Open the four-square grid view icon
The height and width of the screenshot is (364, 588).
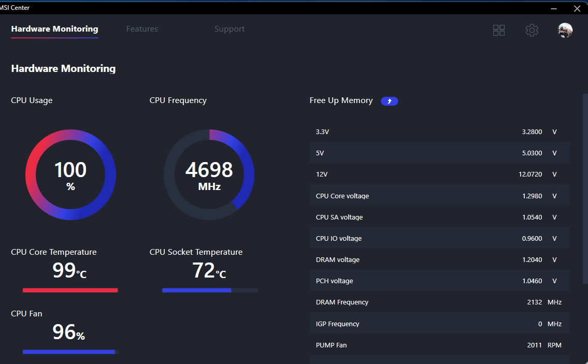[498, 31]
